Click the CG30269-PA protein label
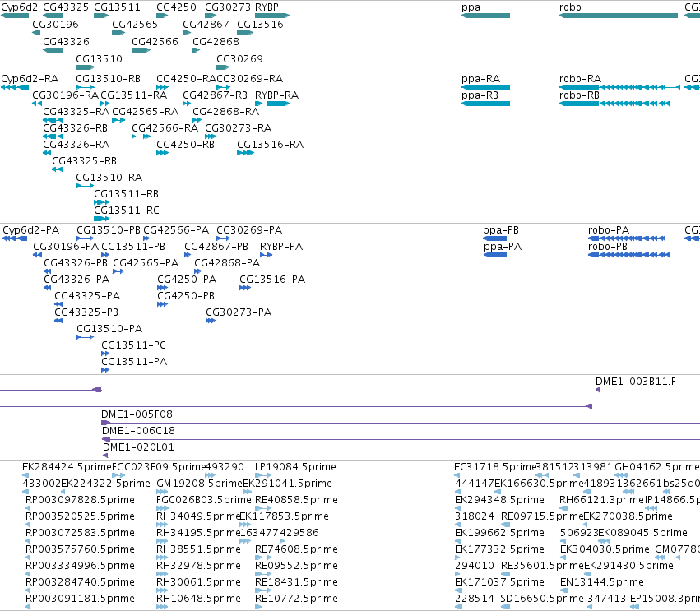700x611 pixels. [249, 230]
